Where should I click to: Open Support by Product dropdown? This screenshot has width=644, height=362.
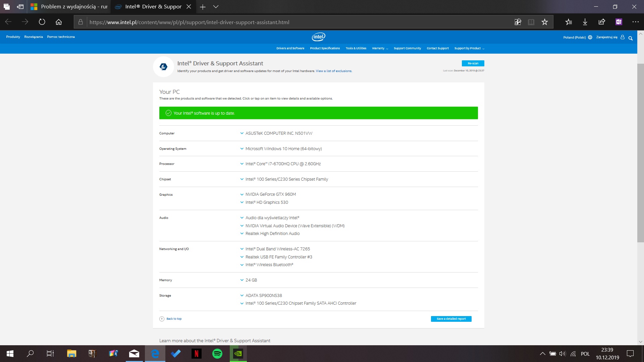pyautogui.click(x=469, y=48)
